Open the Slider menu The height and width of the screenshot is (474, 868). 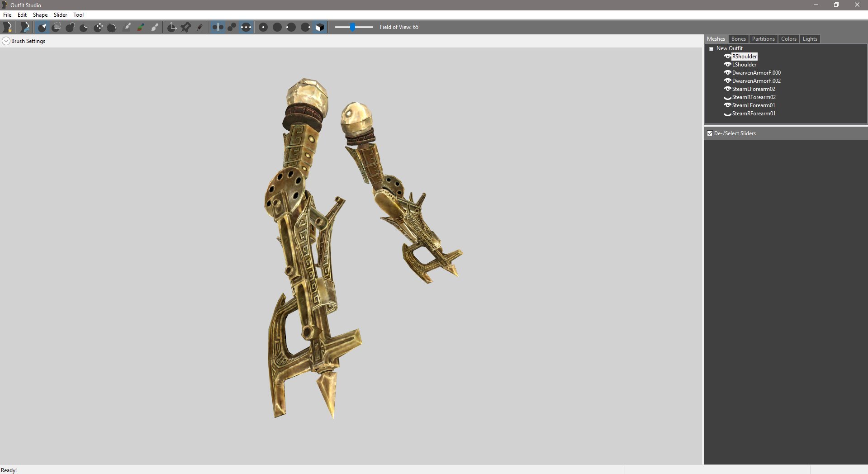pyautogui.click(x=60, y=15)
